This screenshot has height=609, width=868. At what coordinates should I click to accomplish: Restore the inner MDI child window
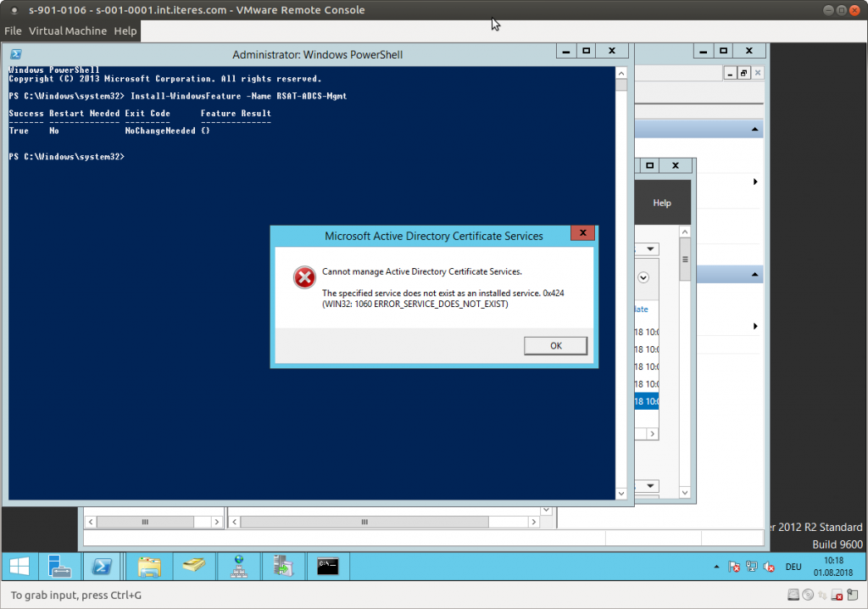coord(744,73)
